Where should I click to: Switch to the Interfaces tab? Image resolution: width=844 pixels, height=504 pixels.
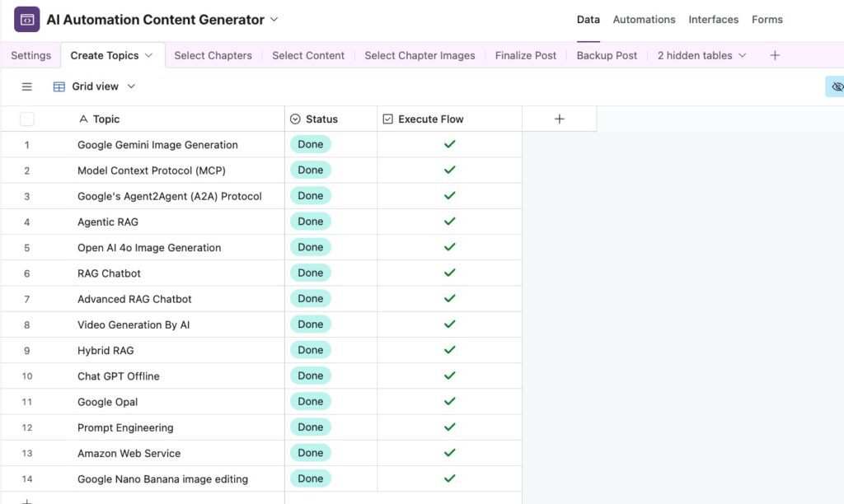713,20
